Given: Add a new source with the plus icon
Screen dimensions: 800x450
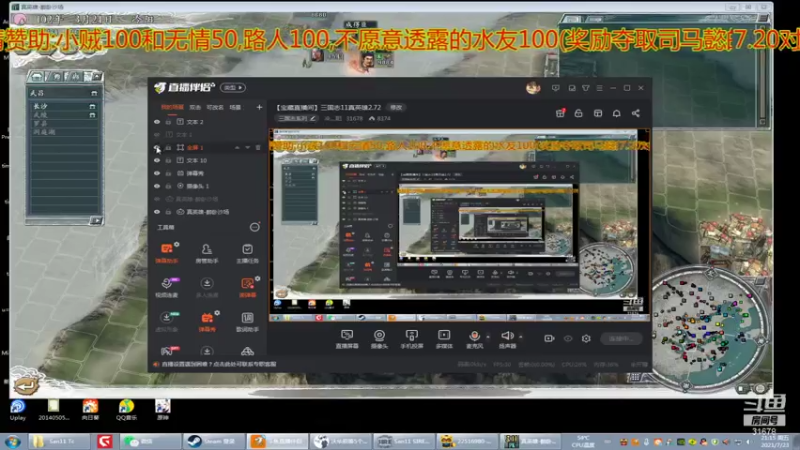Looking at the screenshot, I should point(259,107).
